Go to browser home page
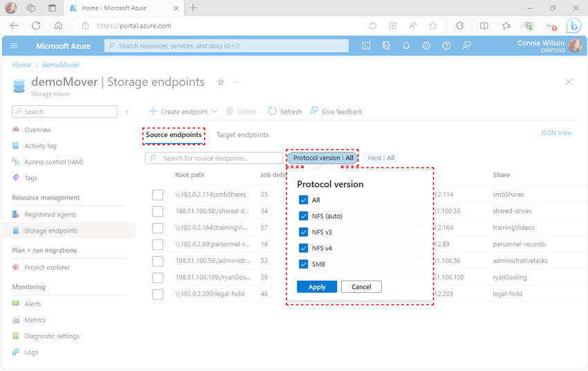 [x=58, y=26]
